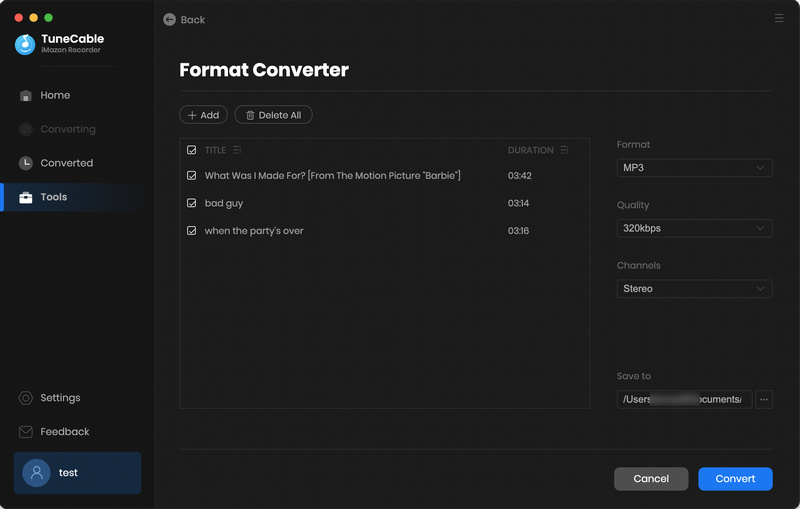Uncheck the What Was I Made For? track
This screenshot has width=800, height=509.
pos(191,175)
